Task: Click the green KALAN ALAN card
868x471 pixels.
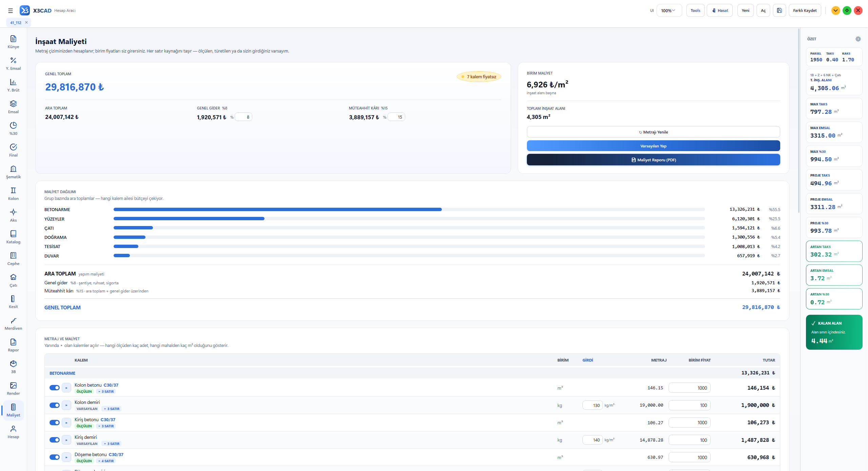Action: point(834,332)
